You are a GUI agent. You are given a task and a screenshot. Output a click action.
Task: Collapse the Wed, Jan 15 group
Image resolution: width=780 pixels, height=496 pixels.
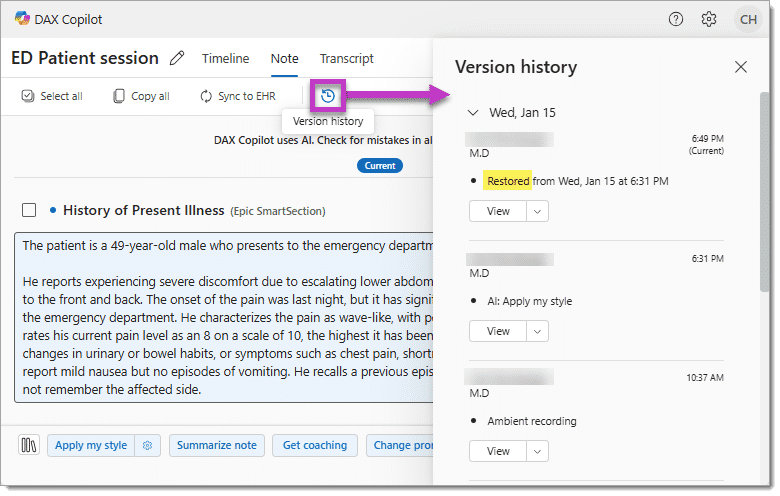click(473, 112)
